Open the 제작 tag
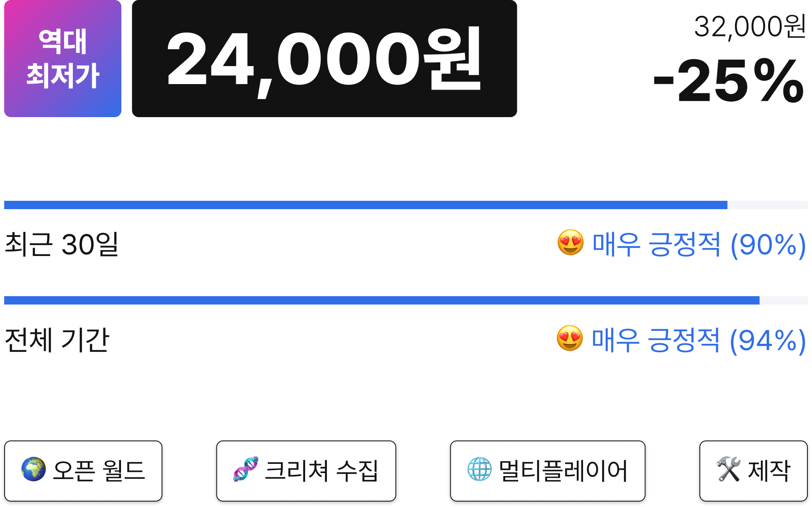 (753, 471)
